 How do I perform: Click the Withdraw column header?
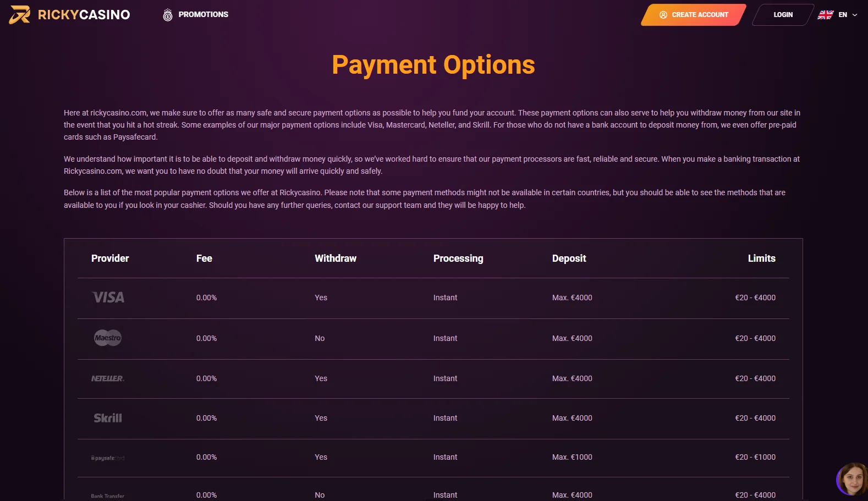tap(336, 258)
